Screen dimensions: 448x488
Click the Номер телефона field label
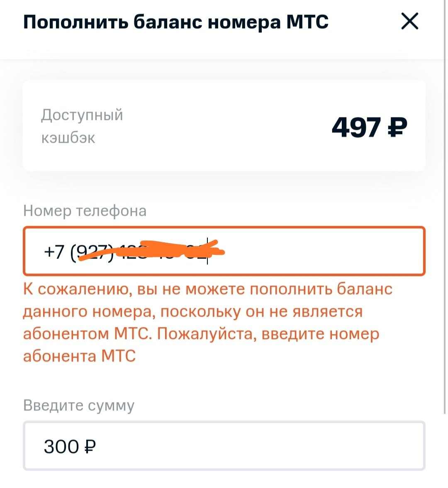85,211
